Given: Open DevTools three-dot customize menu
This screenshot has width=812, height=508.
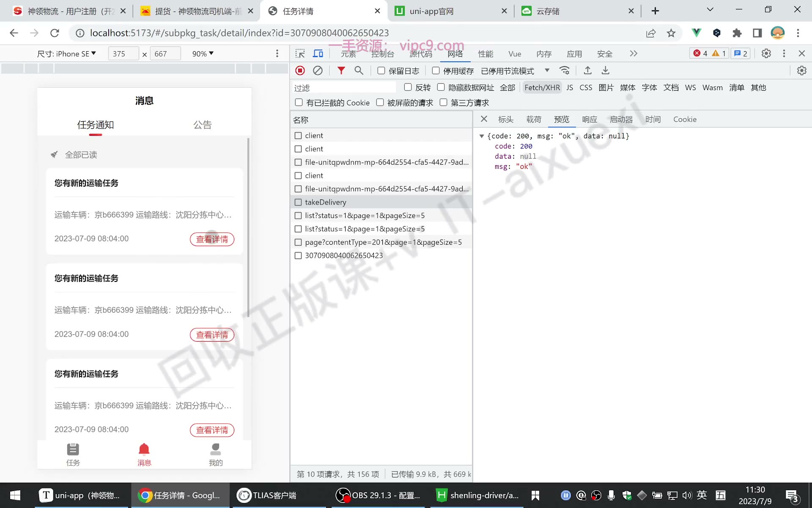Looking at the screenshot, I should pos(784,53).
